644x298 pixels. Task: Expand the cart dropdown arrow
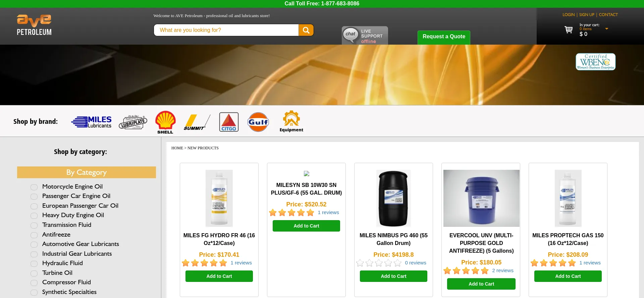point(606,29)
